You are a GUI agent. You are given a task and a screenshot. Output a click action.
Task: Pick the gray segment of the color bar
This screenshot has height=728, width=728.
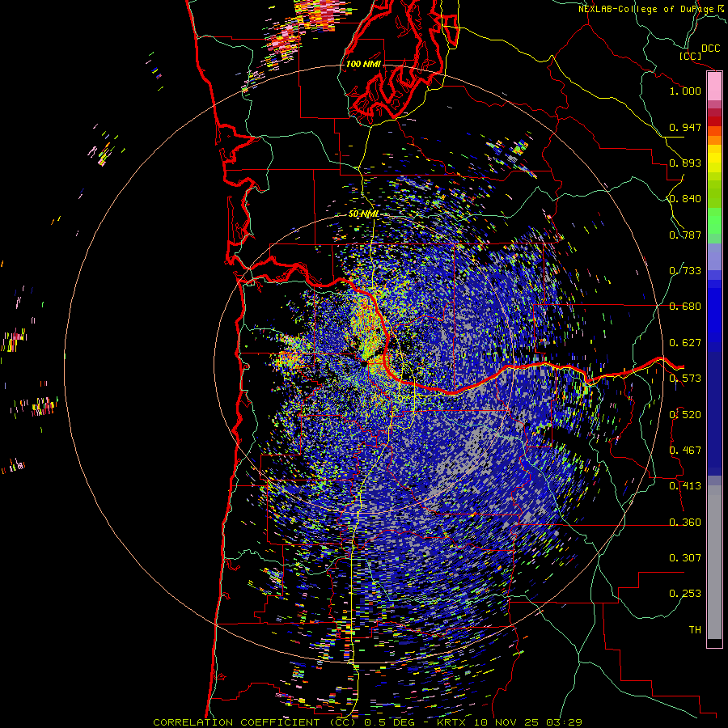[714, 562]
